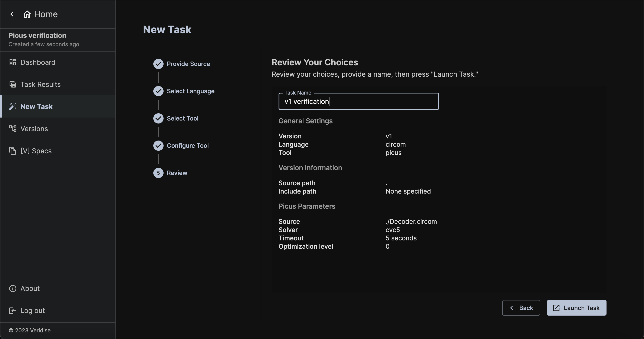Click the Dashboard grid icon

click(13, 62)
